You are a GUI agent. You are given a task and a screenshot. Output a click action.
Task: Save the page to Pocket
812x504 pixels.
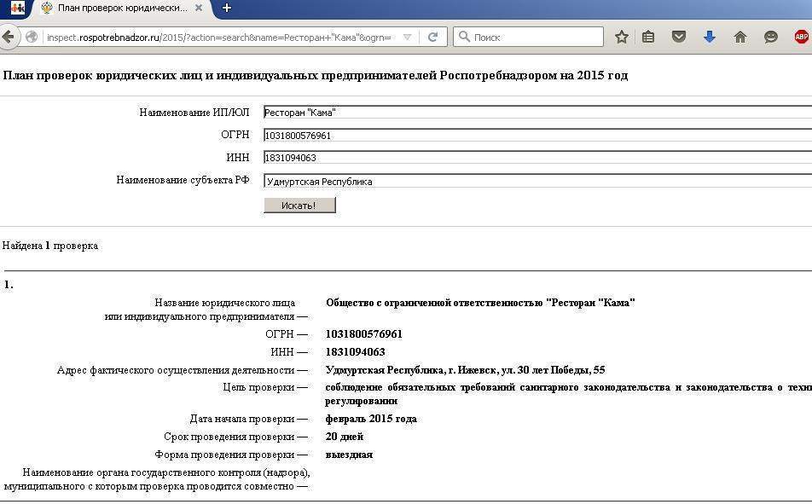tap(678, 37)
